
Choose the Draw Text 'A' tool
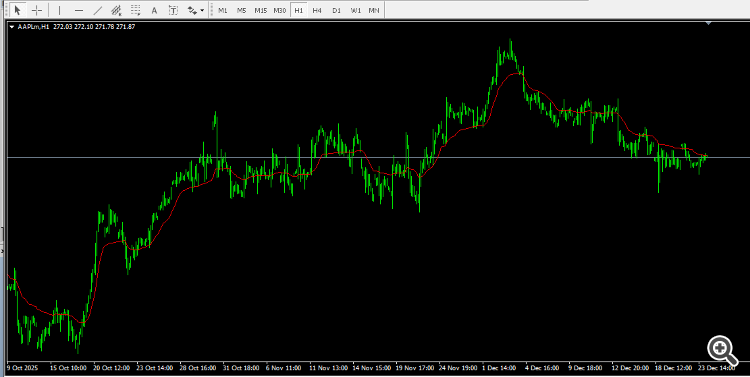[x=154, y=10]
